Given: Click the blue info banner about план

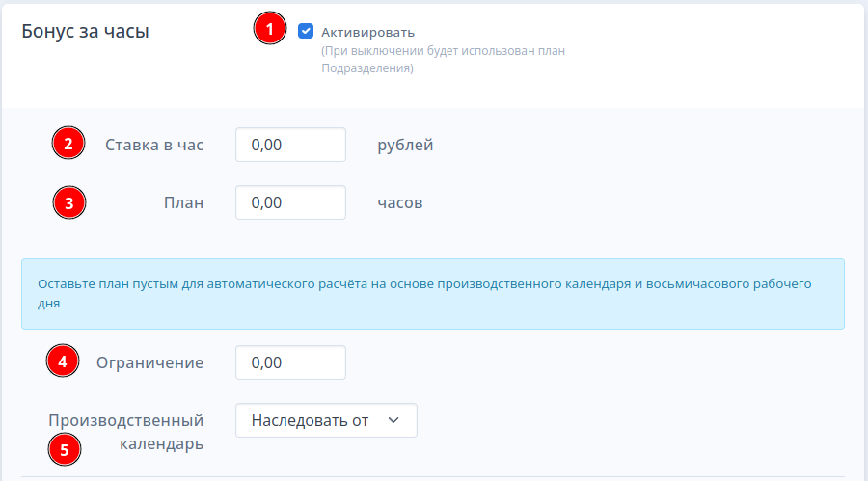Looking at the screenshot, I should point(433,294).
